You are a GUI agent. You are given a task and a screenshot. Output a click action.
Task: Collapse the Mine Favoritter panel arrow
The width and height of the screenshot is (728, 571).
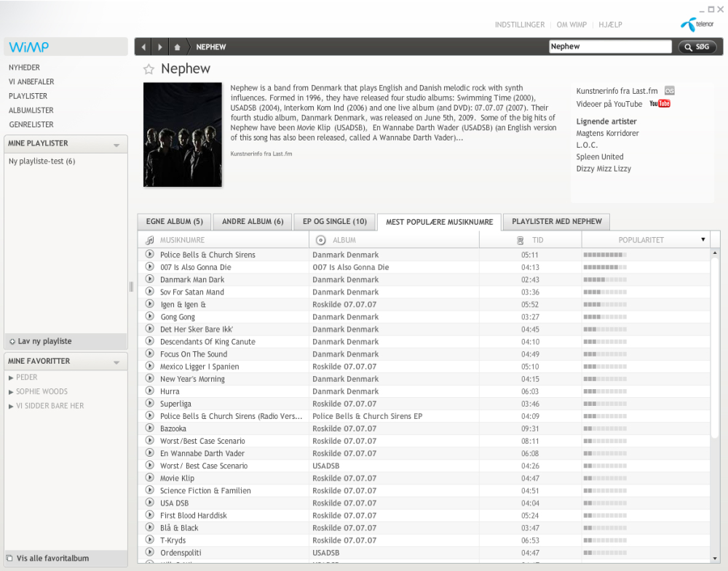click(116, 362)
